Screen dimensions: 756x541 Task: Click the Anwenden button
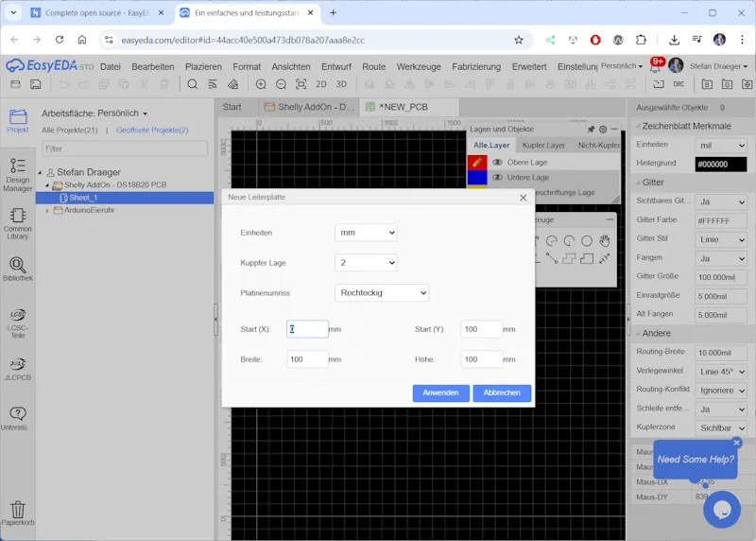pos(440,393)
